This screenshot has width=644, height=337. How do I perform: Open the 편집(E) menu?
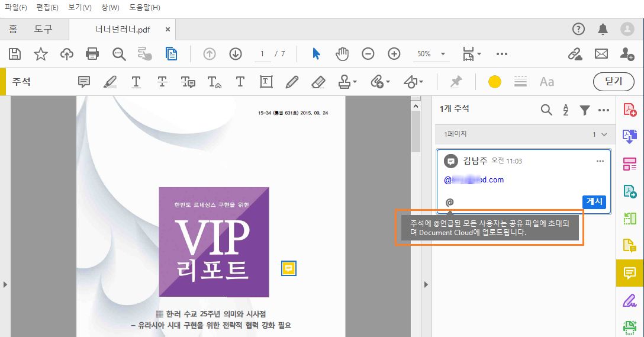(47, 7)
